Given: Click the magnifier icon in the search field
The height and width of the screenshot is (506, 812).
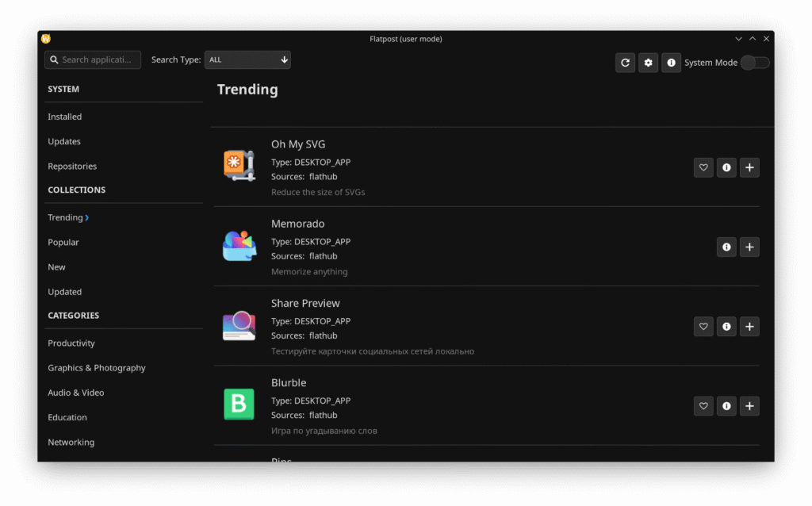Looking at the screenshot, I should coord(54,59).
